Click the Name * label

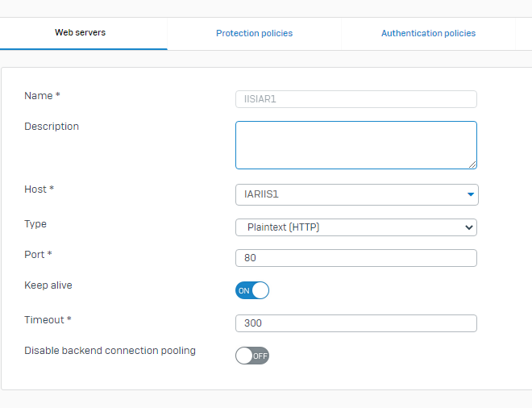click(x=42, y=96)
